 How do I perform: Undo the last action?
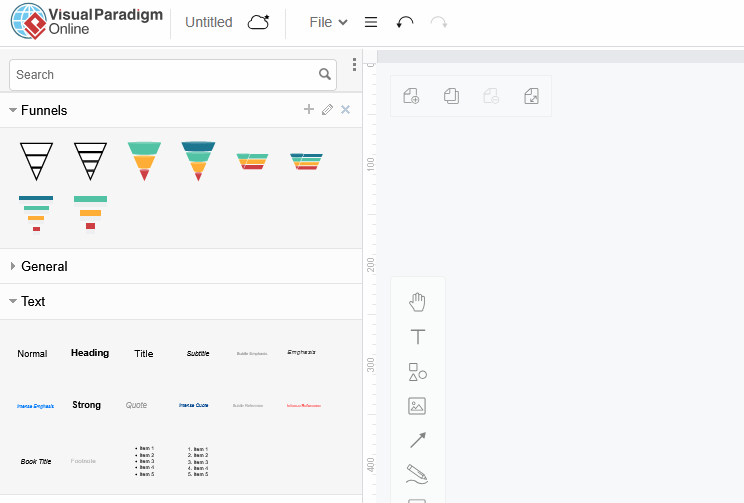coord(405,22)
